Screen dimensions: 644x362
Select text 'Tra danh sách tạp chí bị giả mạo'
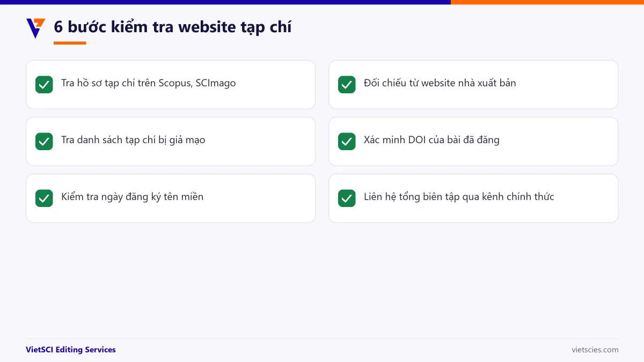tap(133, 140)
